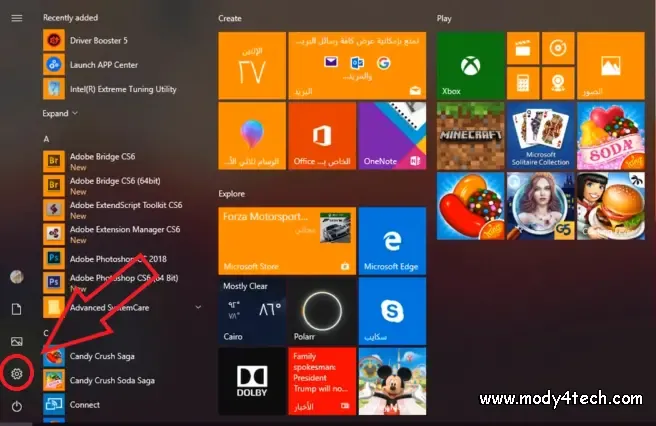
Task: Open Candy Crush Soda Saga list entry
Action: (111, 380)
